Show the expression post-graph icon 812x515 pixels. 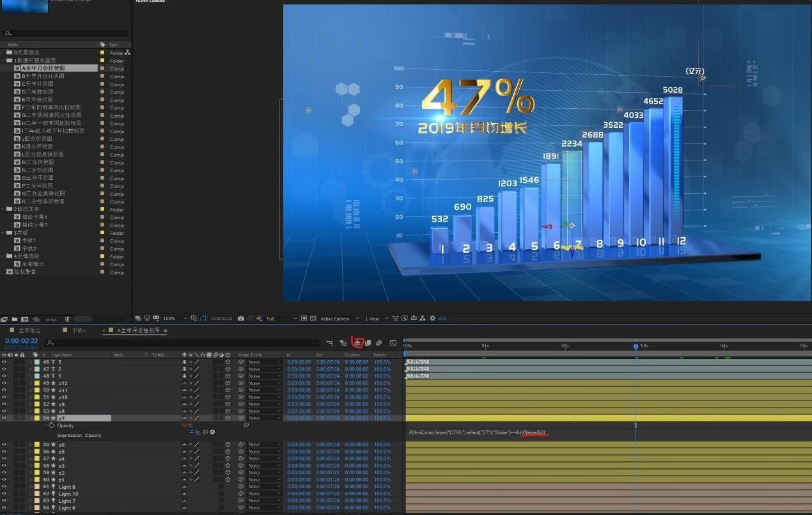(198, 432)
